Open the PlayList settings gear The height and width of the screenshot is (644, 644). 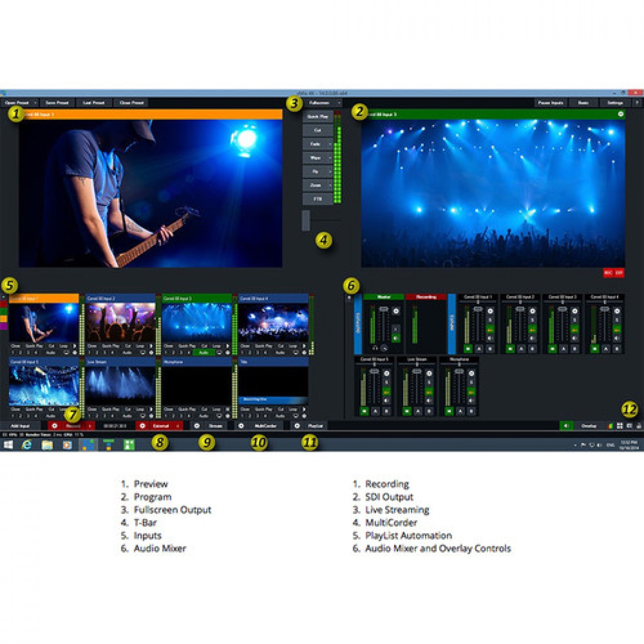click(x=297, y=425)
